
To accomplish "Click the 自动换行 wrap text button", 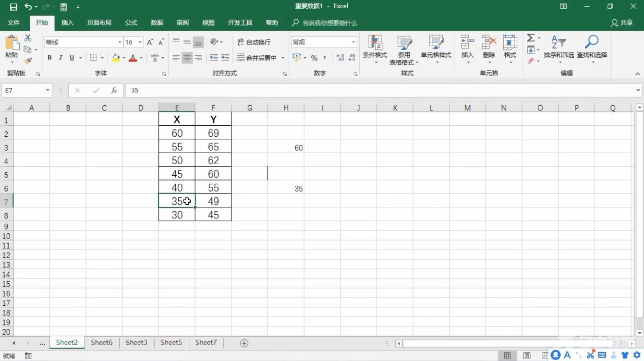I will (254, 42).
